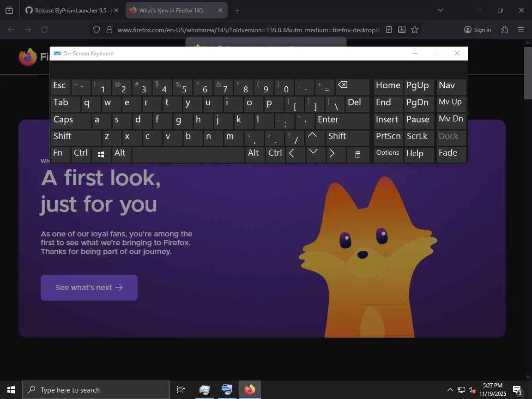Screen dimensions: 532x399
Task: Toggle Caps lock on the On-Screen Keyboard
Action: tap(71, 121)
